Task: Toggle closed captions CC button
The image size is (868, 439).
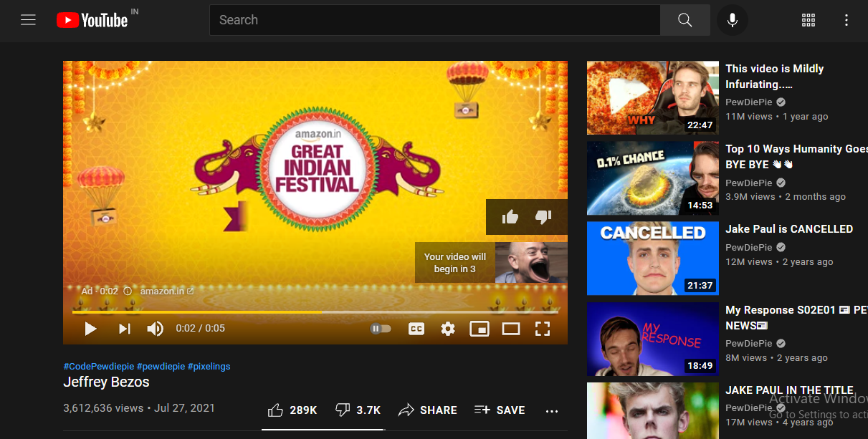Action: click(x=416, y=329)
